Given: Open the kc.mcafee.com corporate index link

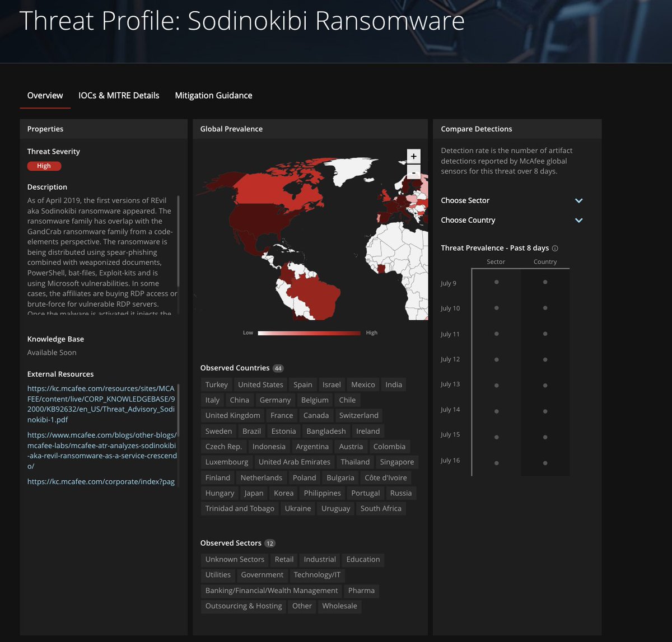Looking at the screenshot, I should point(101,481).
